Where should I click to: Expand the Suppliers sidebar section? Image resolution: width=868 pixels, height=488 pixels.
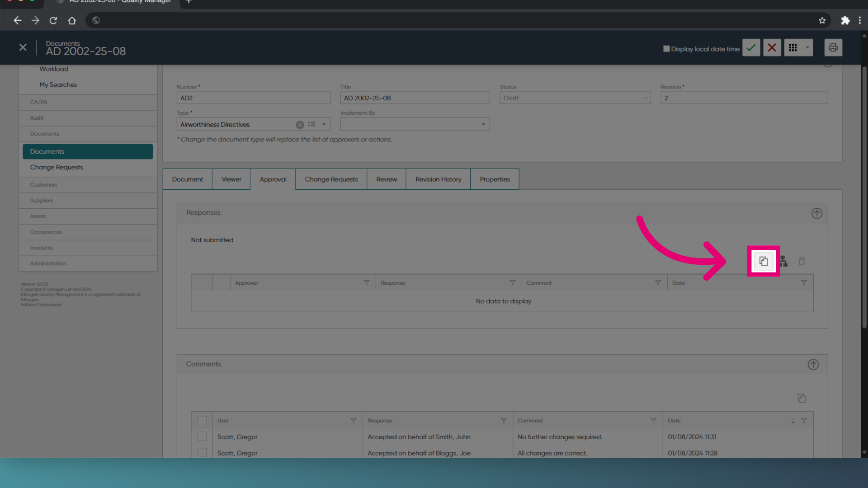88,201
